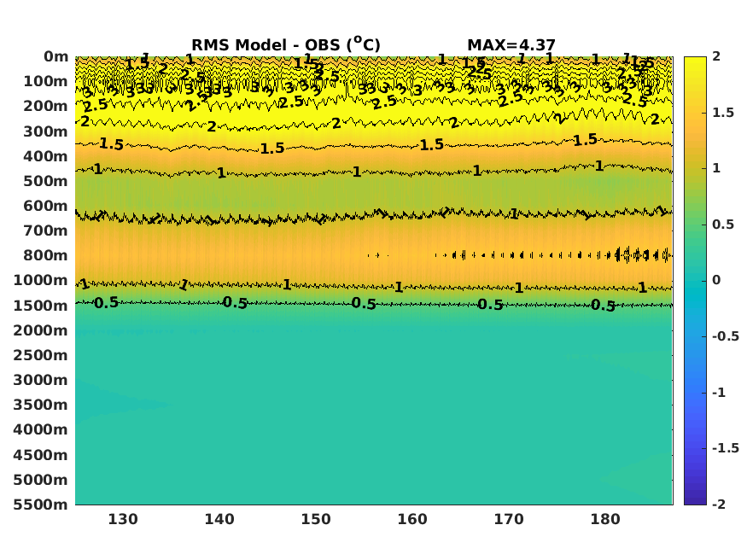Click the '300m' depth axis label
747x560 pixels.
click(x=46, y=131)
